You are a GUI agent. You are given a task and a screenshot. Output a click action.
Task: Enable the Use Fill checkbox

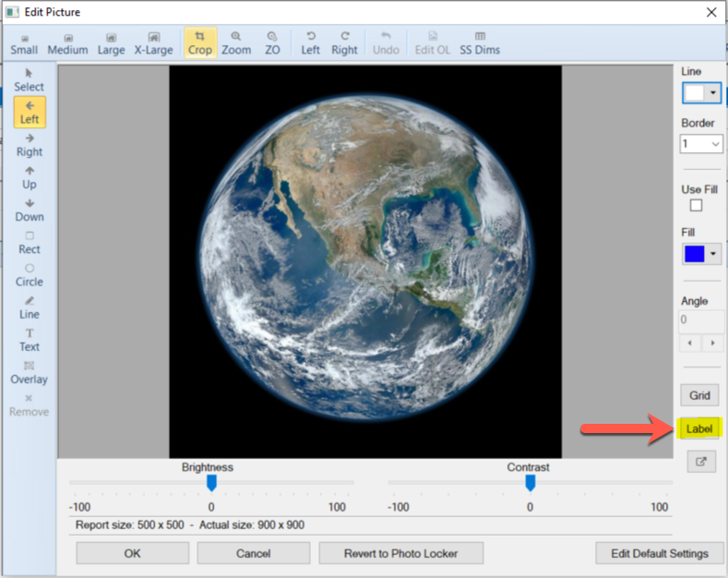(697, 205)
